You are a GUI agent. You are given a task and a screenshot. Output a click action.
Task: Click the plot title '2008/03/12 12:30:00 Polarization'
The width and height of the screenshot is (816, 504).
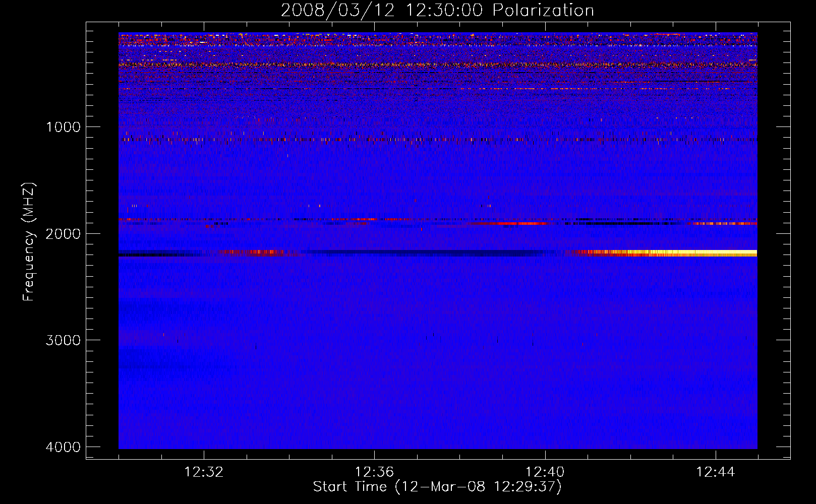tap(437, 10)
